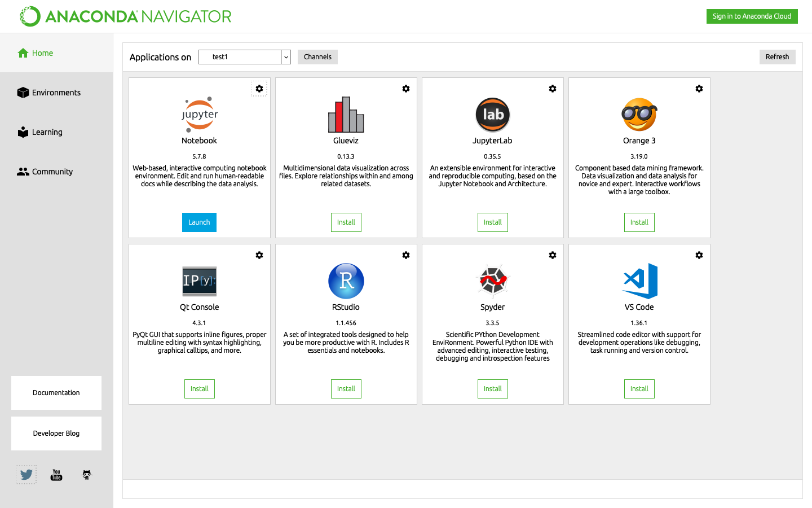The image size is (812, 508).
Task: Click the VS Code logo
Action: coord(639,281)
